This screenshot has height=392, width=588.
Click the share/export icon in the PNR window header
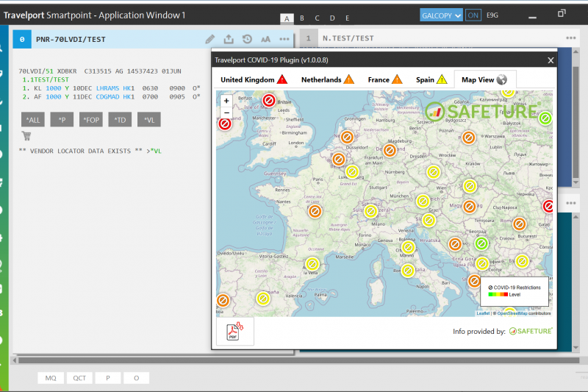click(229, 39)
